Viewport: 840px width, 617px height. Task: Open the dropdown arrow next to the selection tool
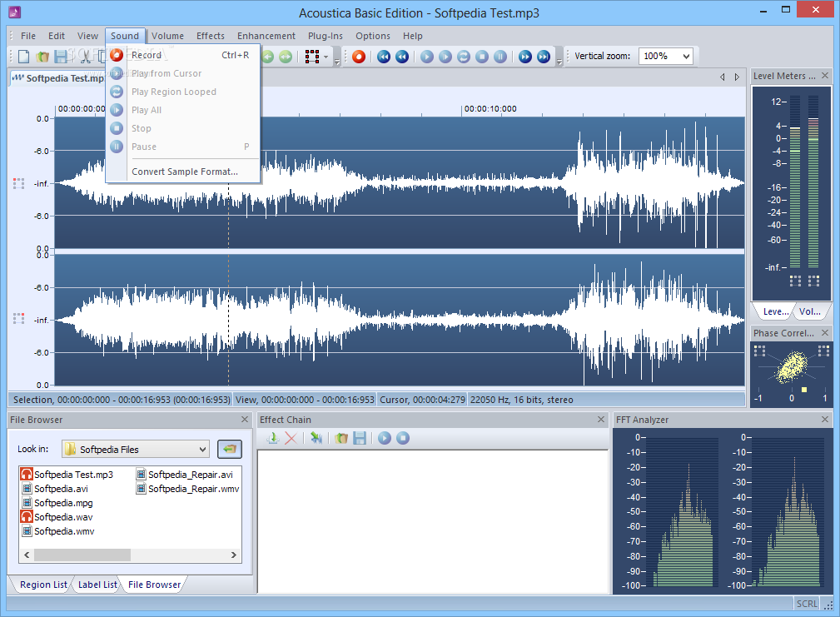(x=326, y=57)
